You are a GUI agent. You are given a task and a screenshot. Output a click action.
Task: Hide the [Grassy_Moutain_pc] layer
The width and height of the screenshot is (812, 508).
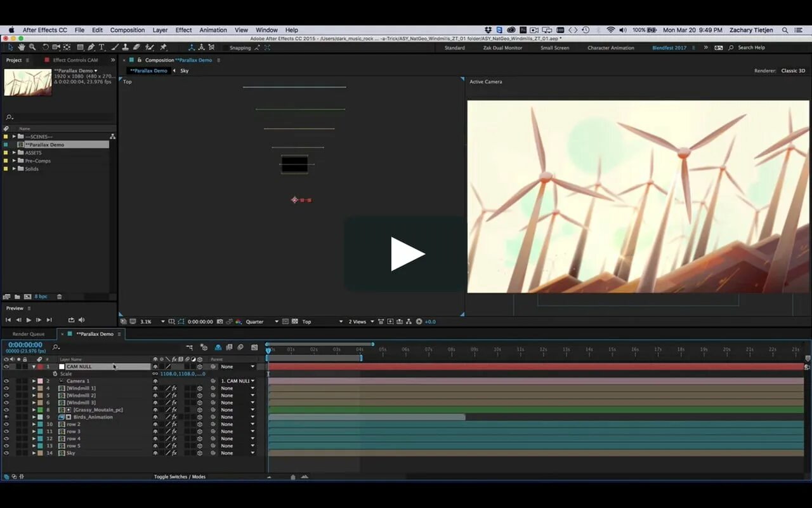pyautogui.click(x=6, y=410)
